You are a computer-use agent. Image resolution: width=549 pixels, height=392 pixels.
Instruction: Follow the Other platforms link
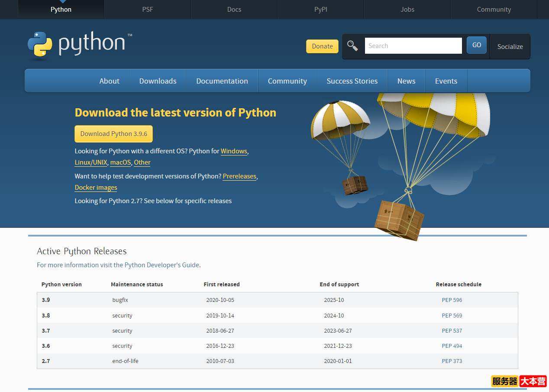[x=142, y=162]
